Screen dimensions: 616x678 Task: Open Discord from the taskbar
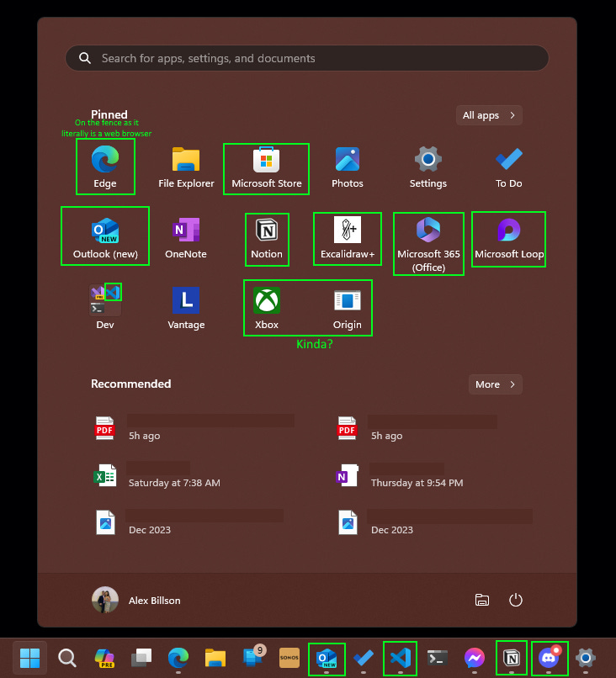549,657
